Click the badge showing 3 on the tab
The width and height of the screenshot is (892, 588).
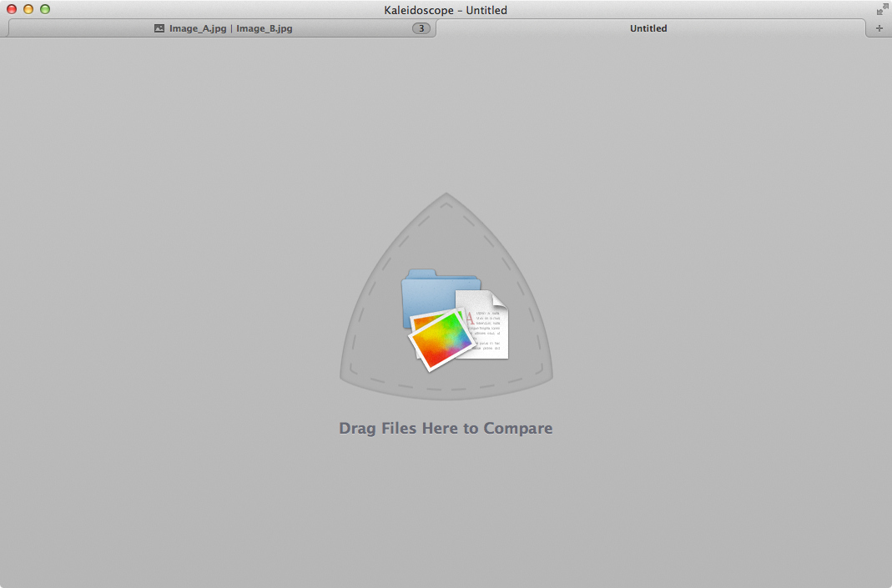click(421, 28)
